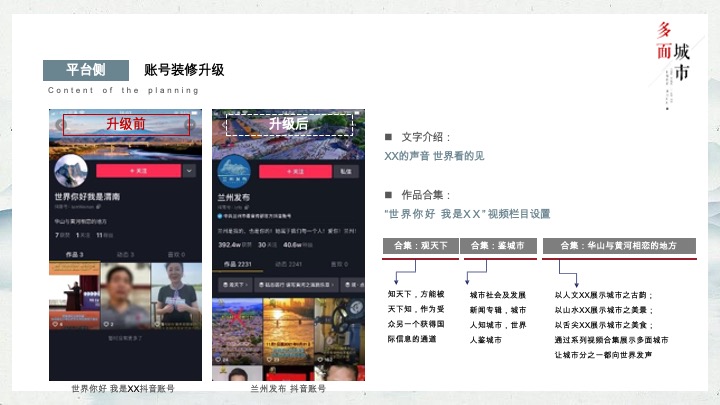Image resolution: width=720 pixels, height=405 pixels.
Task: Tap the back arrow on 升级前 profile
Action: click(x=59, y=124)
